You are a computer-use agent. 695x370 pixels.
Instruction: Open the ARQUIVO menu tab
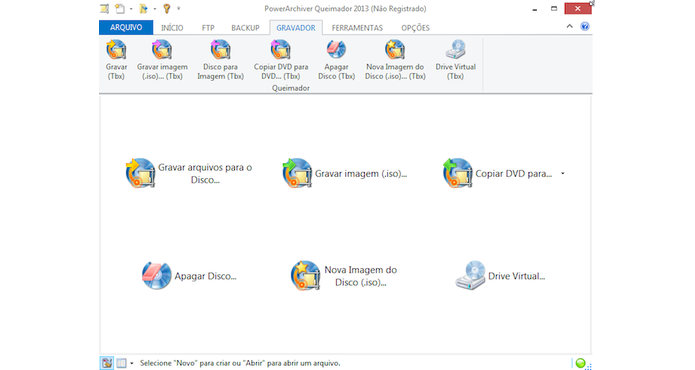(126, 27)
